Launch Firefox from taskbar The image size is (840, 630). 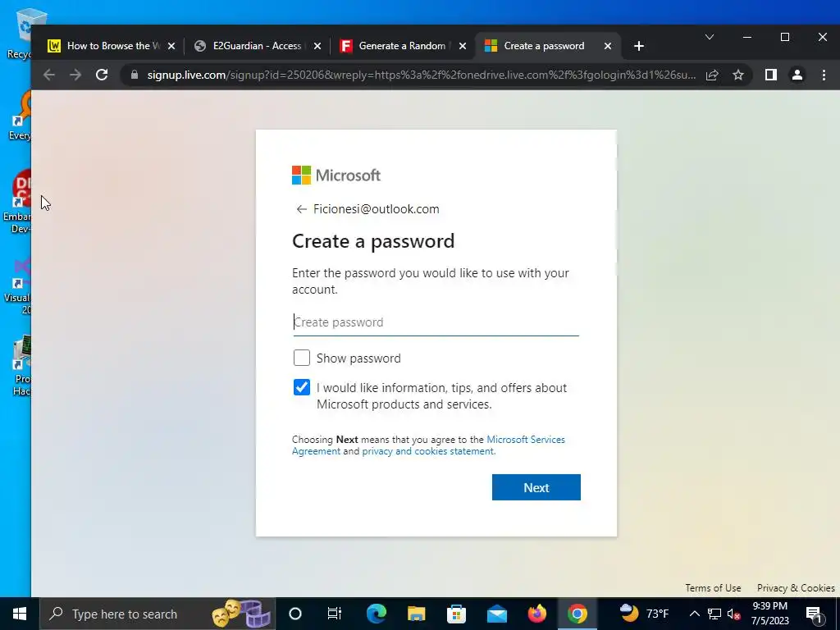(536, 614)
